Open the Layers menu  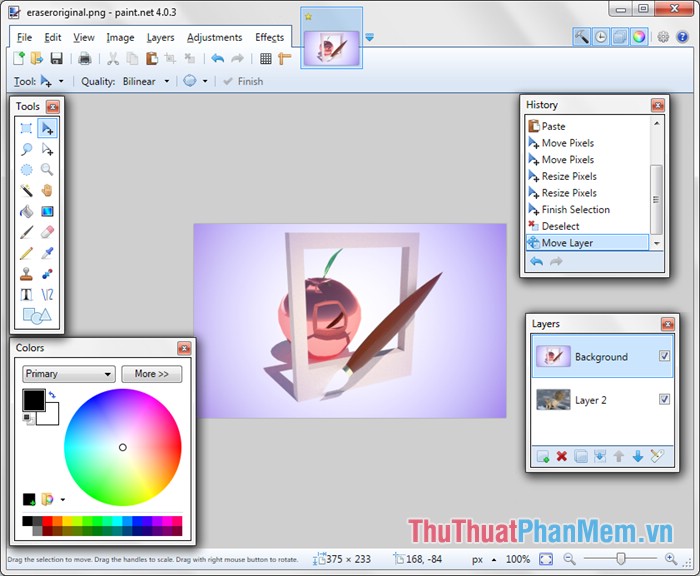click(160, 38)
